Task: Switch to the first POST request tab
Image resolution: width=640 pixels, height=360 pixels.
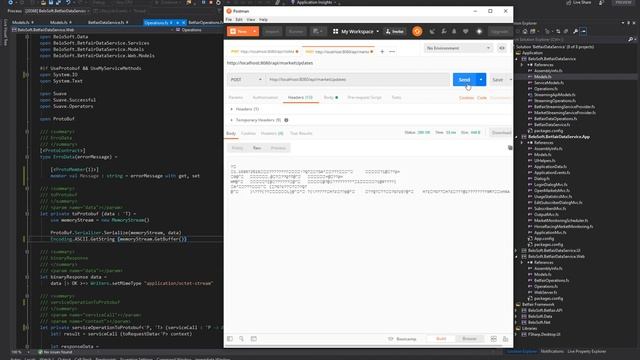Action: (264, 52)
